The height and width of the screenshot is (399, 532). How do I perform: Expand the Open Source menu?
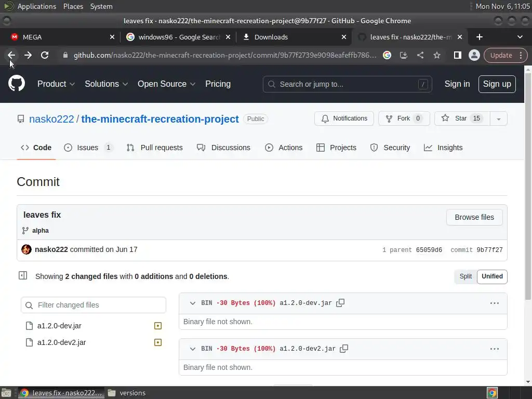coord(166,84)
